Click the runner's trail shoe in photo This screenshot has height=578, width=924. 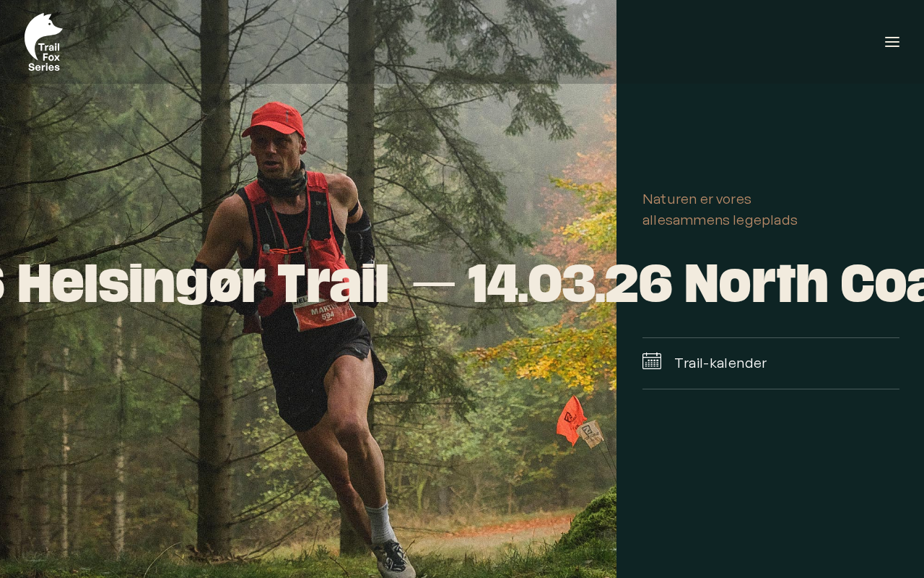tap(394, 559)
